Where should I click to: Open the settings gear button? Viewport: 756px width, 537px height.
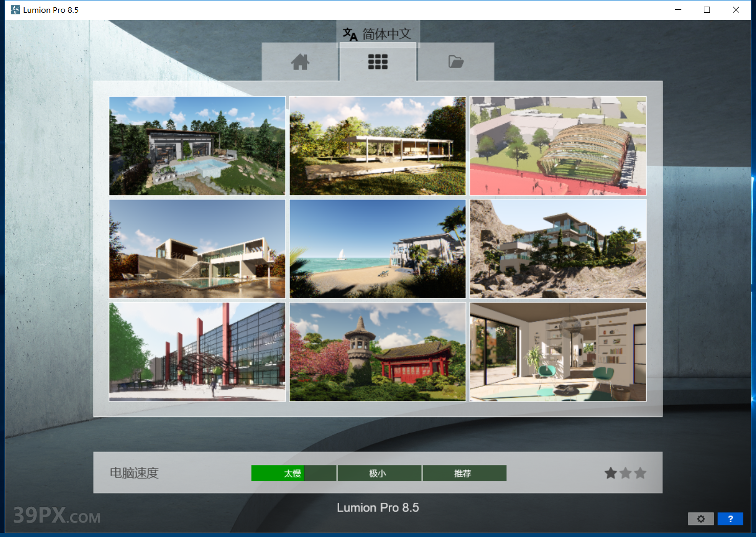701,519
